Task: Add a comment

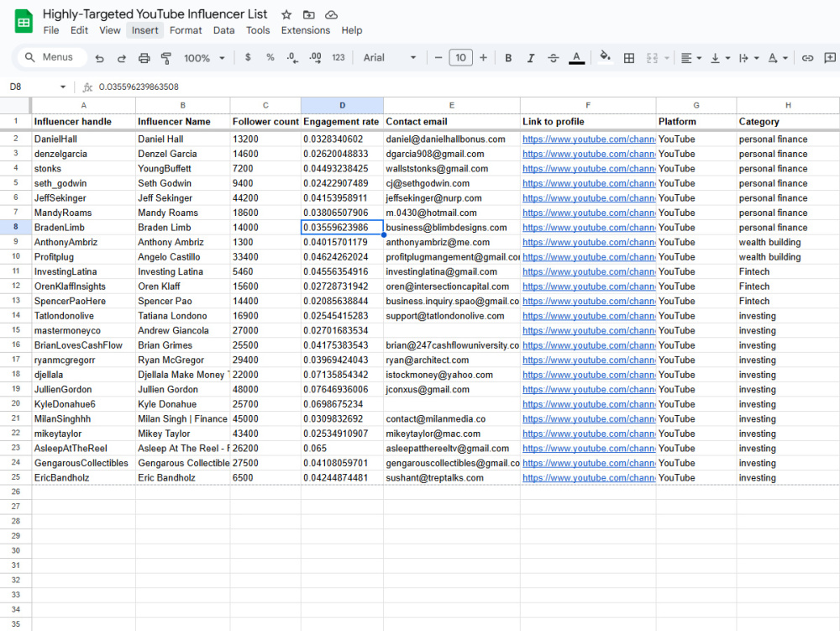Action: pos(830,58)
